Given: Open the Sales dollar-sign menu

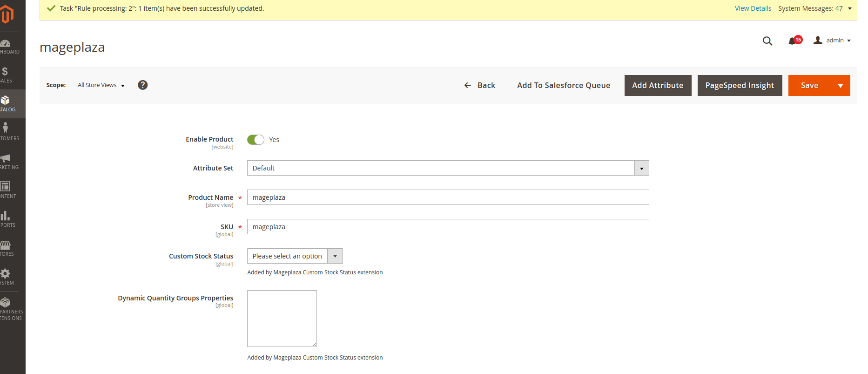Looking at the screenshot, I should pyautogui.click(x=6, y=75).
